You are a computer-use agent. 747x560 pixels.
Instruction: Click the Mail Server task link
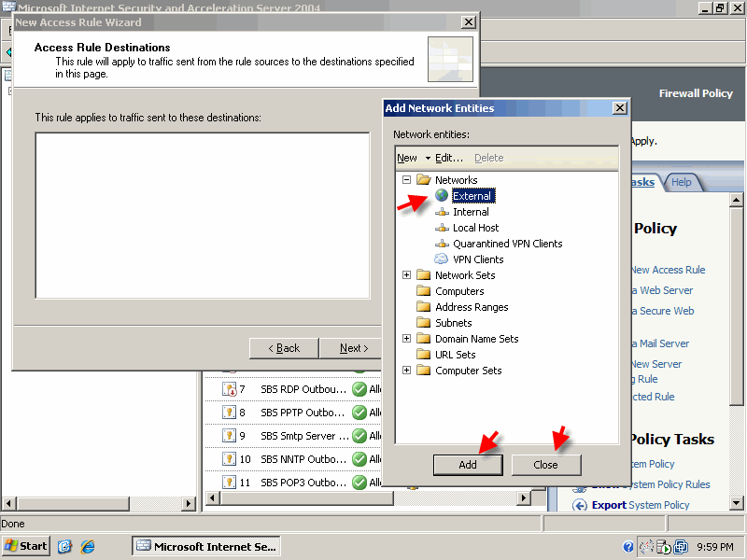tap(661, 343)
